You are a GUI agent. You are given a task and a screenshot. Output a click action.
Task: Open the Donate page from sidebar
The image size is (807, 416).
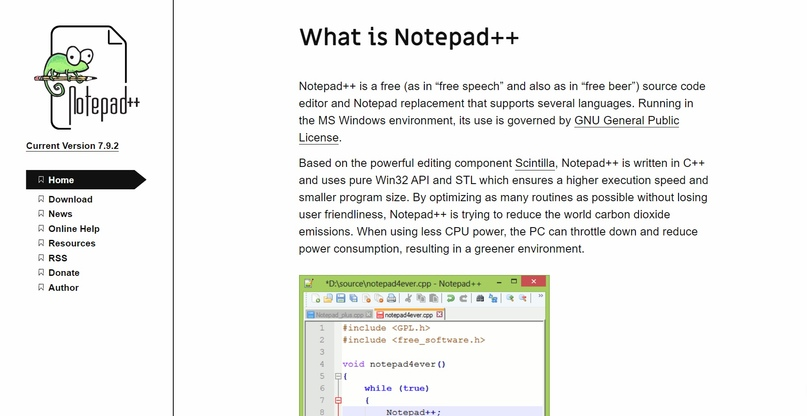[64, 273]
